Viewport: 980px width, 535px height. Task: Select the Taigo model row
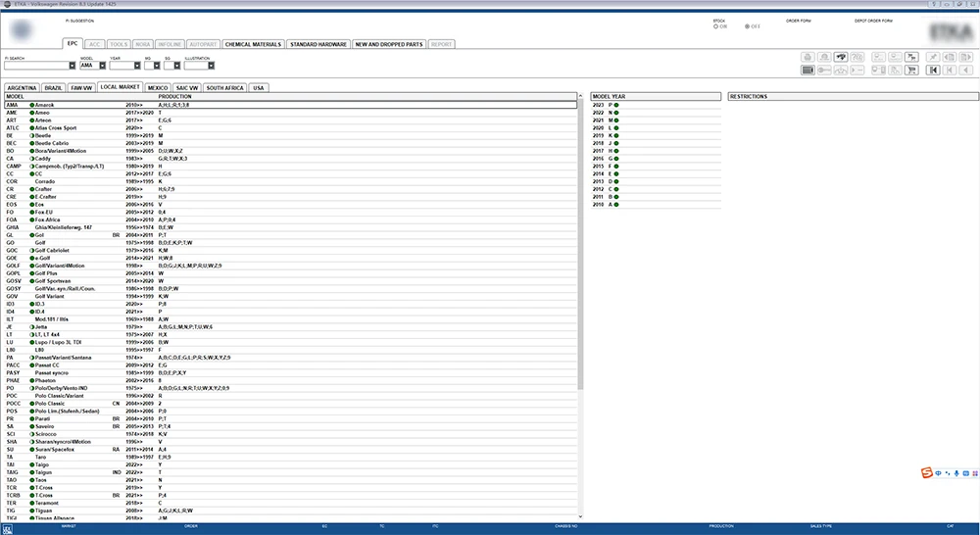click(291, 464)
